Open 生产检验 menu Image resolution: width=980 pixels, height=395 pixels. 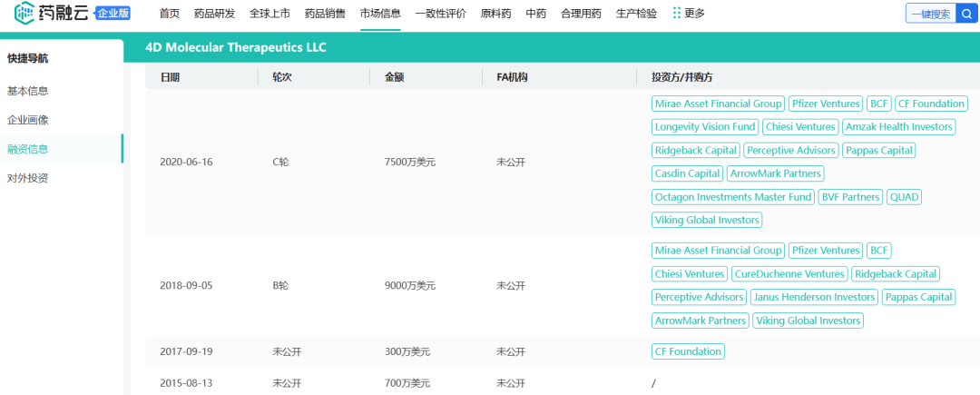(x=636, y=13)
